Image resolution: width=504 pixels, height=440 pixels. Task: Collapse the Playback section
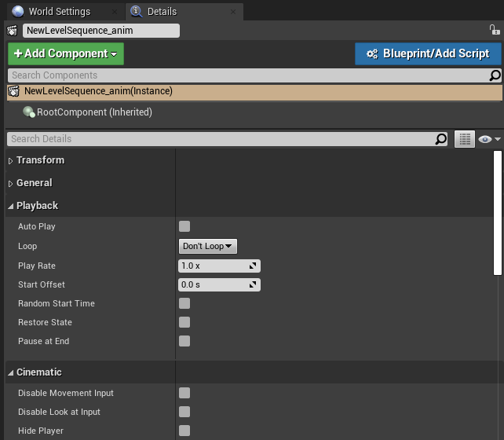10,206
